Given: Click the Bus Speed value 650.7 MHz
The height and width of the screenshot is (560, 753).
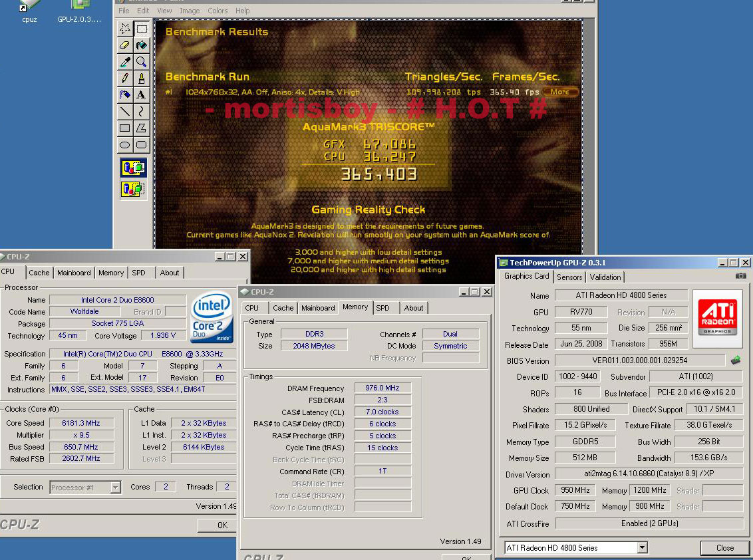Looking at the screenshot, I should click(x=81, y=447).
